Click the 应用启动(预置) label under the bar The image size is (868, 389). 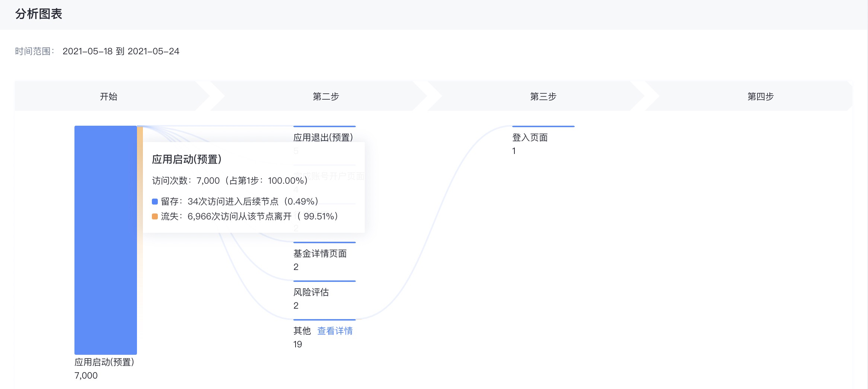[104, 362]
